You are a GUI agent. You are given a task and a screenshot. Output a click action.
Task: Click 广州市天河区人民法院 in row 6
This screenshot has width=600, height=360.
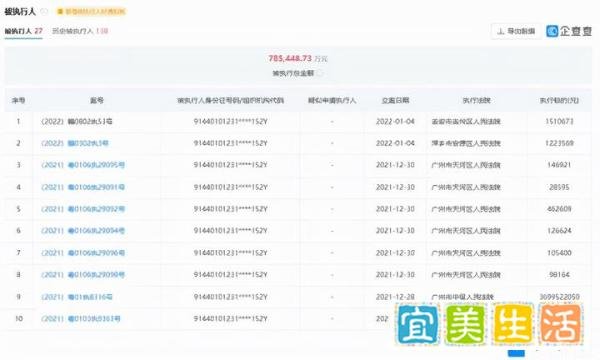[466, 231]
